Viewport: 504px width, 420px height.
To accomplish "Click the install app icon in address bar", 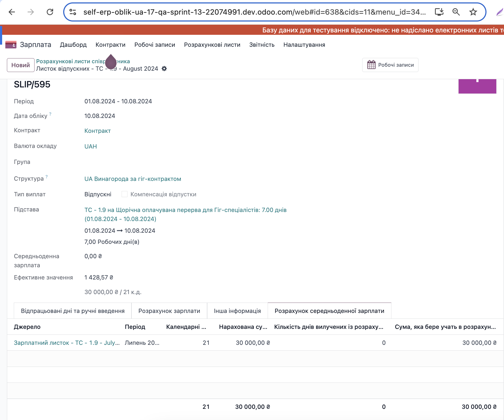I will pos(439,12).
